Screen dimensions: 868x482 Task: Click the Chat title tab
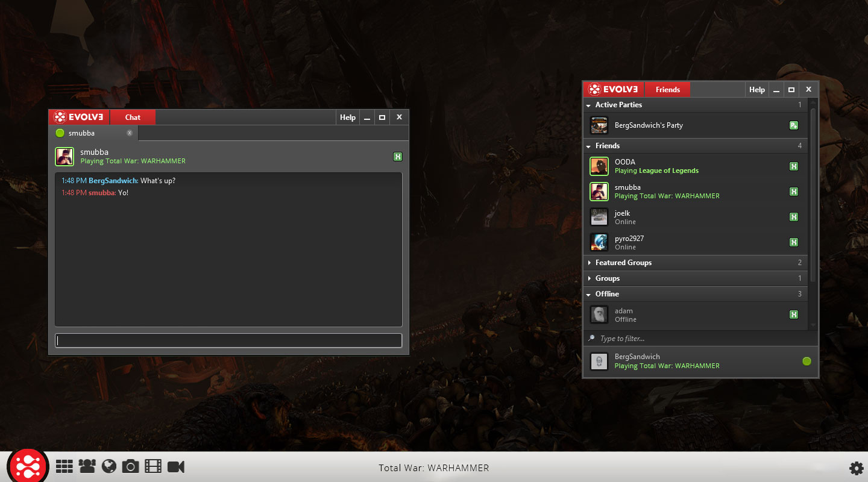133,117
